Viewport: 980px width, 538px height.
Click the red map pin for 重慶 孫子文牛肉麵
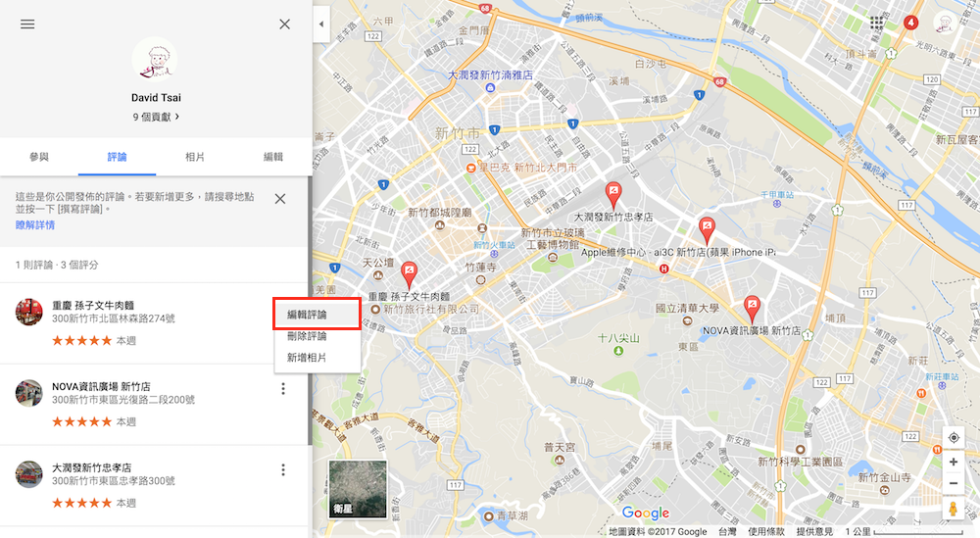tap(409, 275)
